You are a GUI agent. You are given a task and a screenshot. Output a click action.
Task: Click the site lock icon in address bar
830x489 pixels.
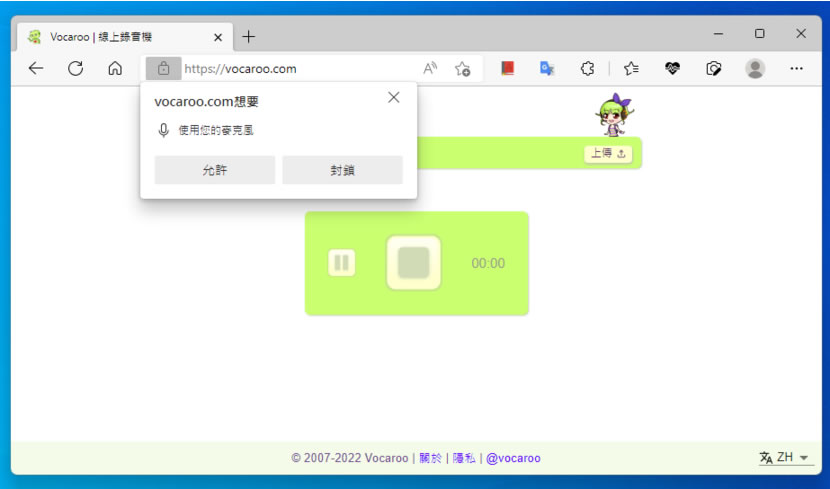tap(164, 68)
